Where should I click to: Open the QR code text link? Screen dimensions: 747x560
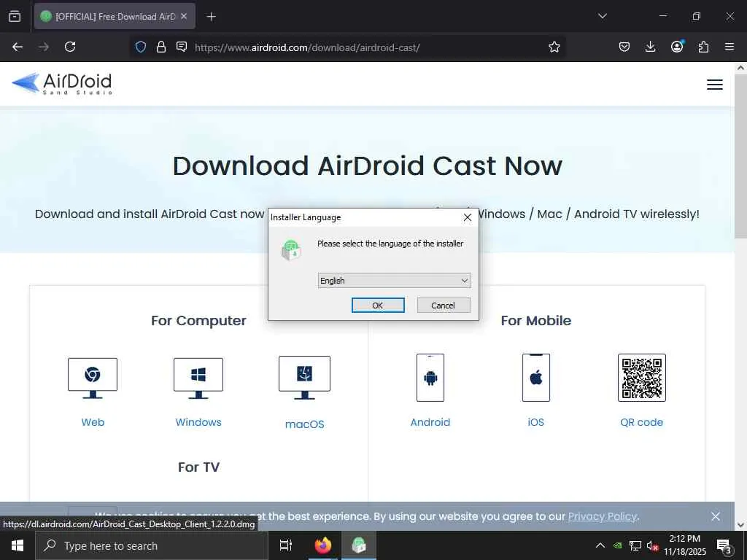pos(642,422)
